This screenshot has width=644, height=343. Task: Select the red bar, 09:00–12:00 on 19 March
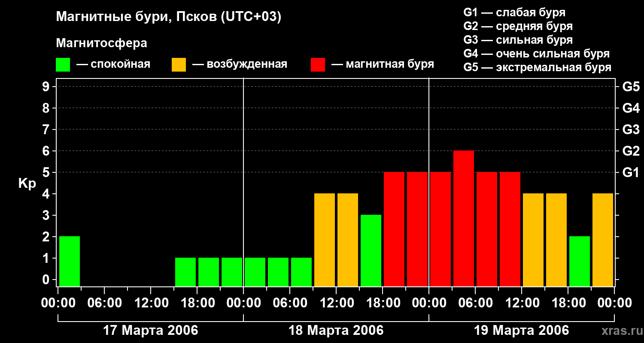point(510,229)
